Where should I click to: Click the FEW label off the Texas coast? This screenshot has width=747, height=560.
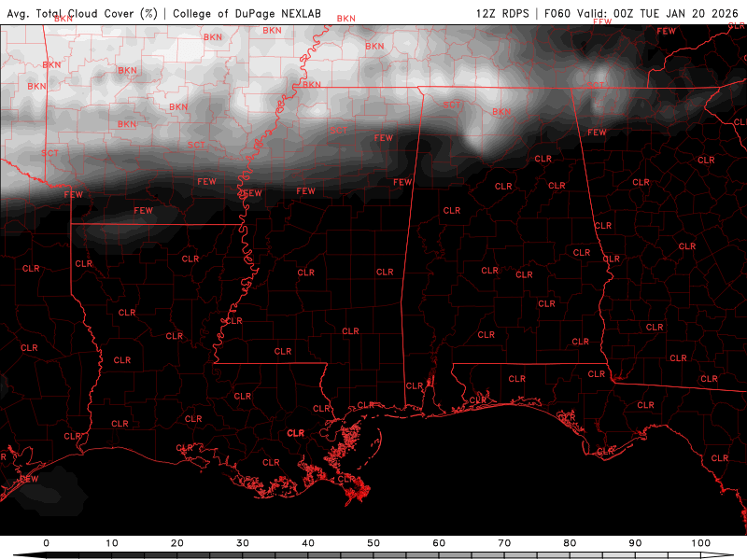[30, 479]
